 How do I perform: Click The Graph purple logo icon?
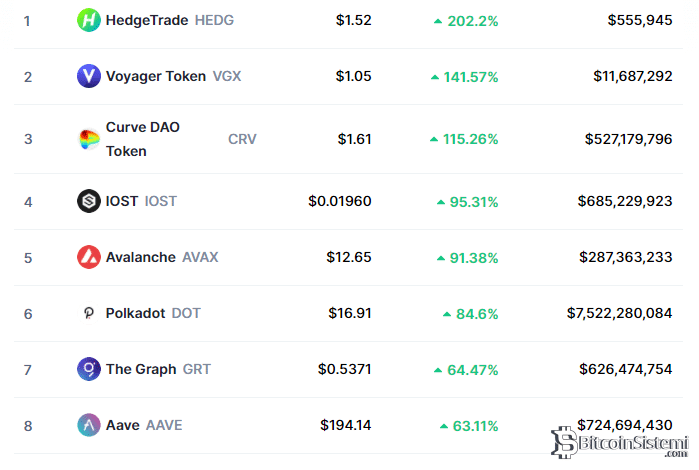pos(89,369)
